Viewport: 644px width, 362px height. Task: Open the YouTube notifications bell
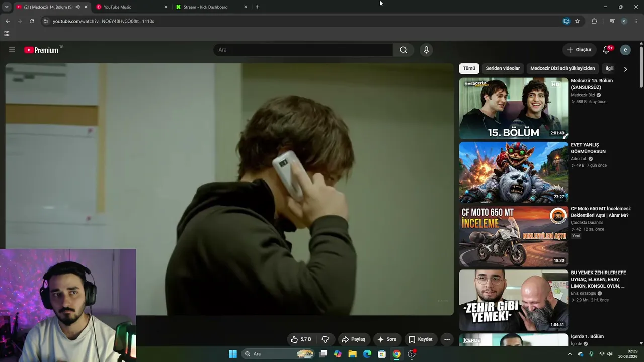pos(606,50)
